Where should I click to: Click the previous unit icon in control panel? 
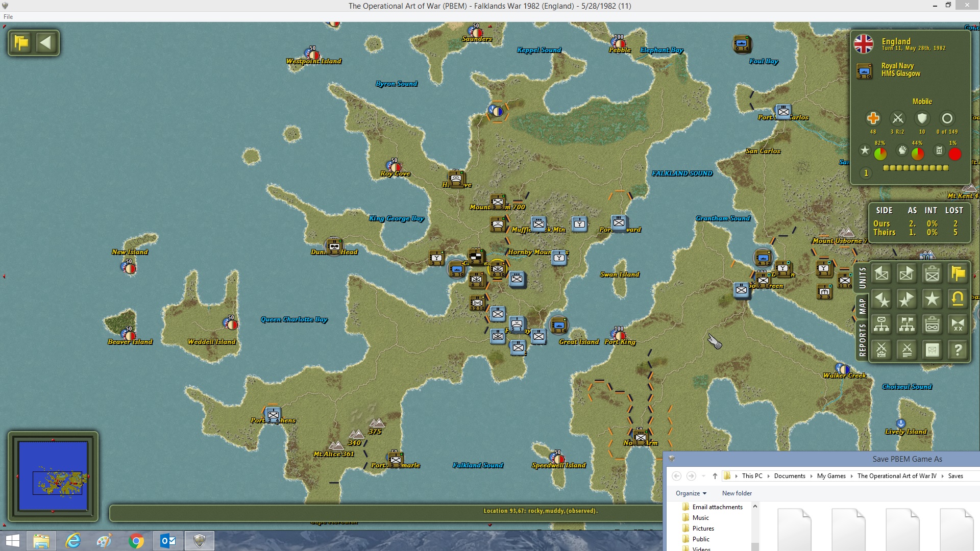coord(881,274)
